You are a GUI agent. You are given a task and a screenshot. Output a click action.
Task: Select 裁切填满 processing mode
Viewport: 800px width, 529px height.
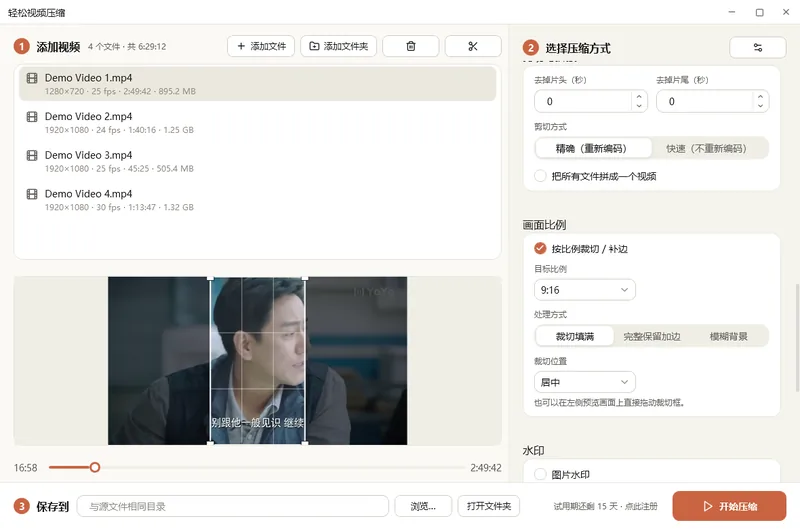575,336
